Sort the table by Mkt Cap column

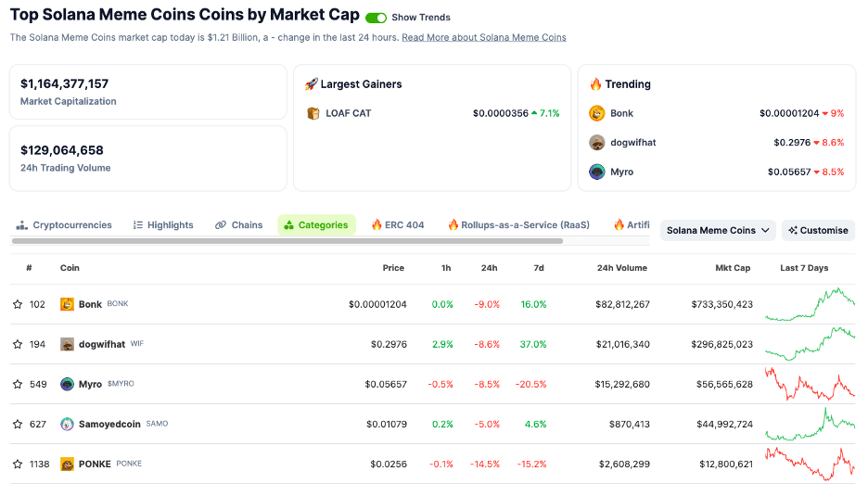[x=732, y=268]
